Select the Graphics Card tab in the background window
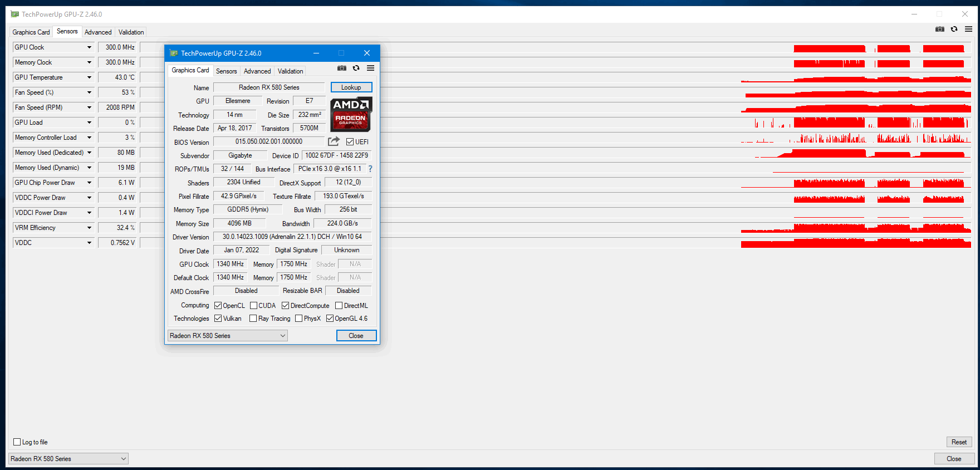The height and width of the screenshot is (470, 980). click(31, 32)
